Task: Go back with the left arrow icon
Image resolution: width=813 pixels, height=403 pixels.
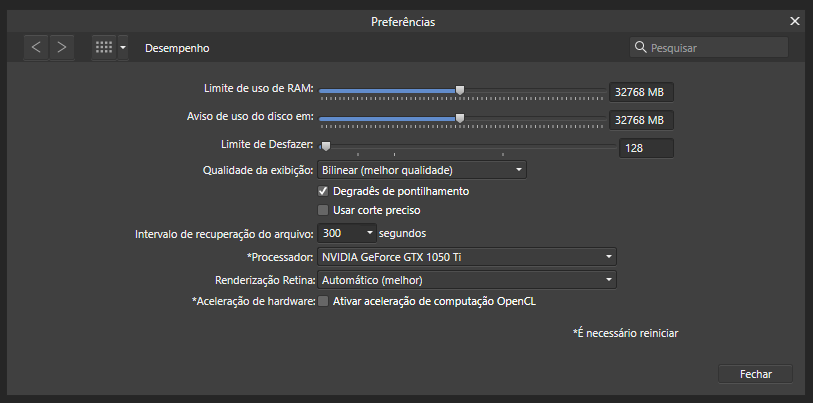Action: pos(36,48)
